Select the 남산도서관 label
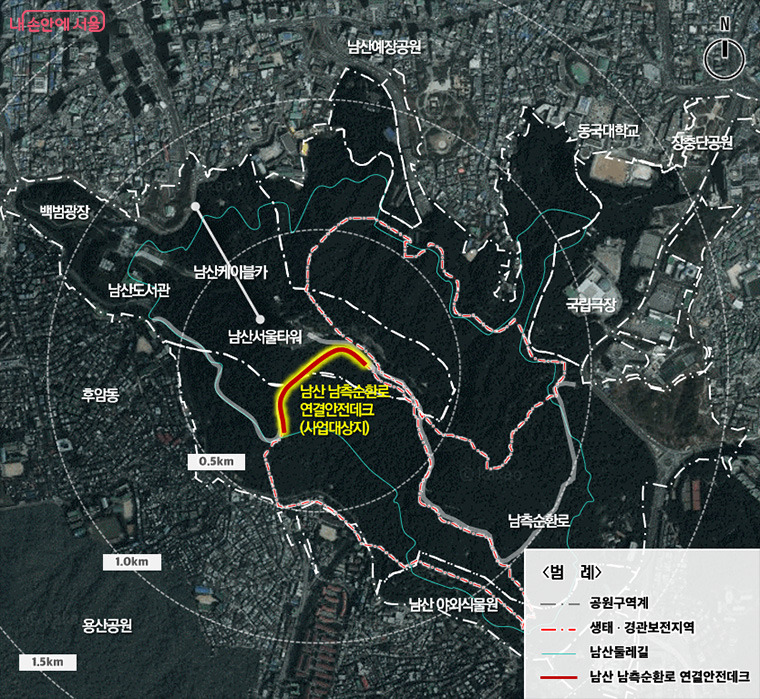The width and height of the screenshot is (760, 699). coord(139,290)
